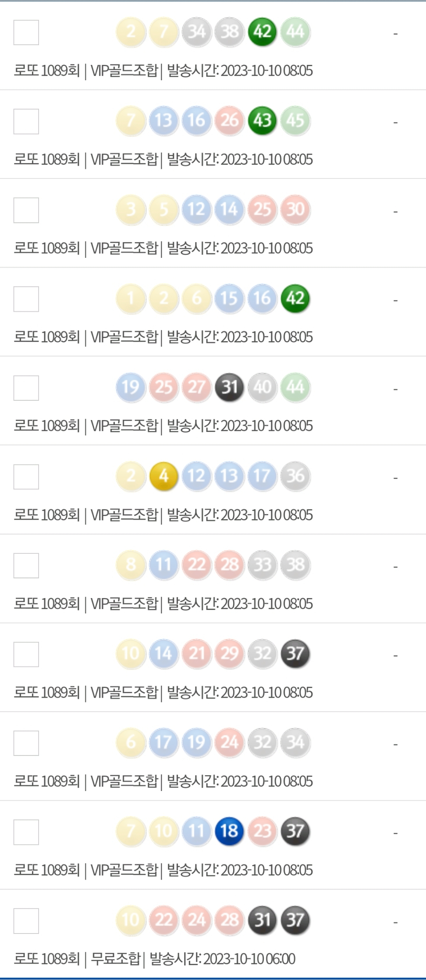
Task: Tick the checkbox for the 7, 13, 16, 26, 43, 45 row
Action: click(26, 121)
